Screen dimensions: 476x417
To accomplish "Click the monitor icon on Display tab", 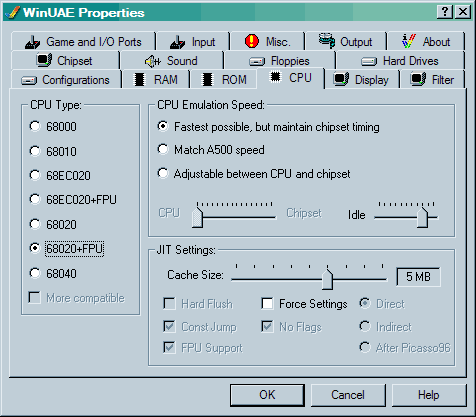I will click(x=341, y=79).
